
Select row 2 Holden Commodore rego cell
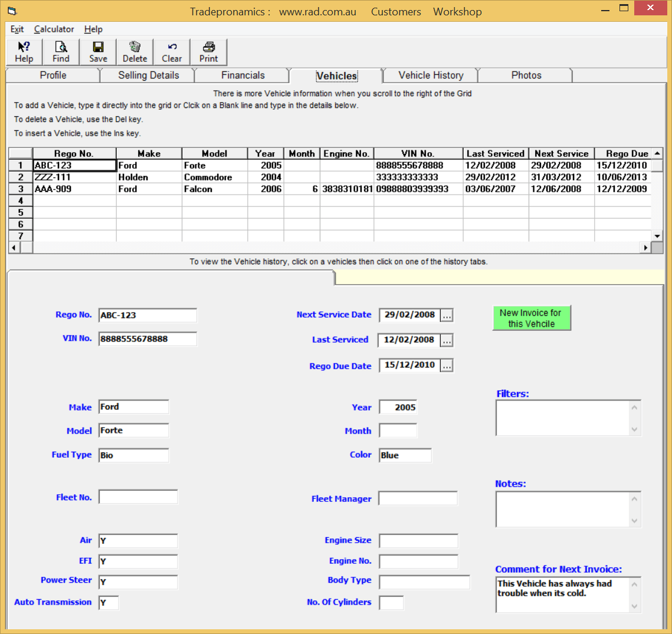[74, 178]
